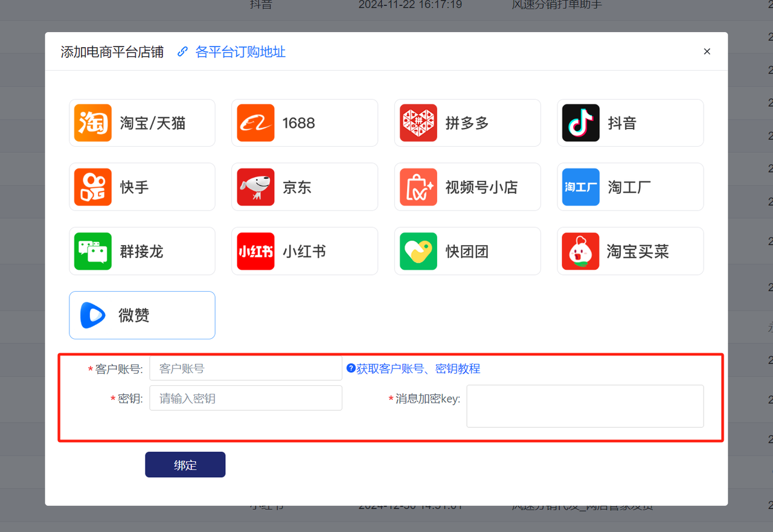This screenshot has height=532, width=773.
Task: Open the 各平台订购地址 link
Action: point(240,52)
